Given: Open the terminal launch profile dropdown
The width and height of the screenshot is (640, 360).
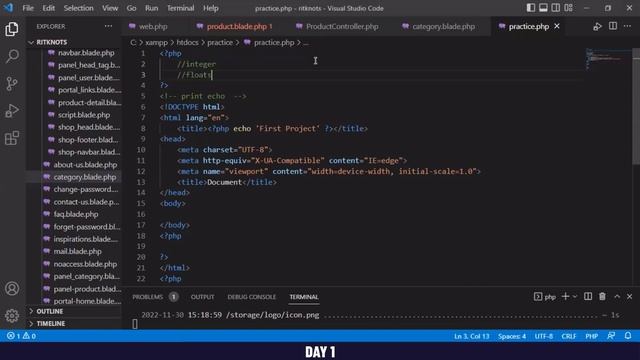Looking at the screenshot, I should click(575, 297).
